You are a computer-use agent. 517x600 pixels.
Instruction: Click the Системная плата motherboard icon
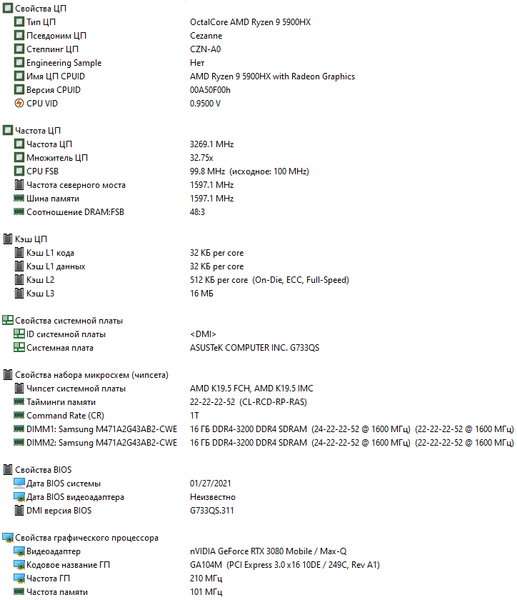tap(19, 347)
